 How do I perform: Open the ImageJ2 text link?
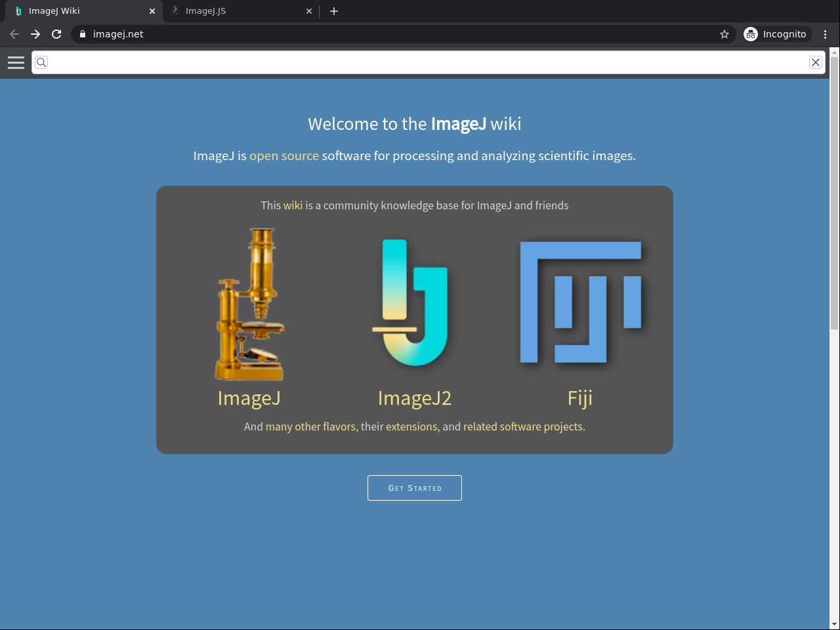(415, 398)
